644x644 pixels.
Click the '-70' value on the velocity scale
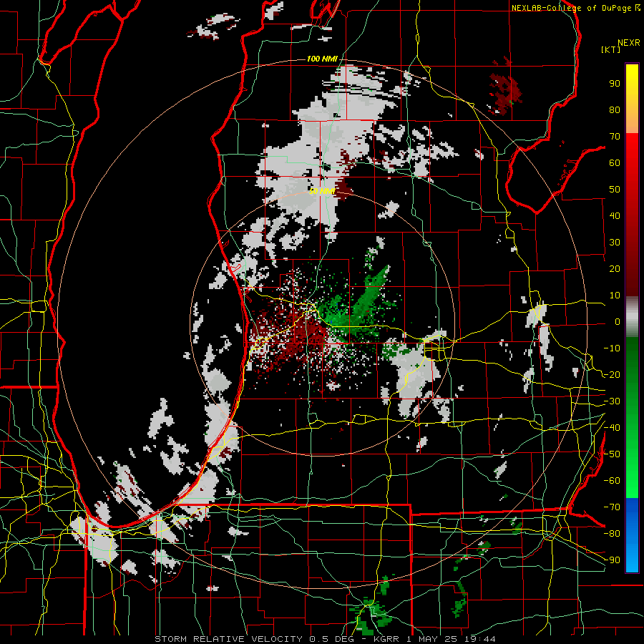(612, 507)
